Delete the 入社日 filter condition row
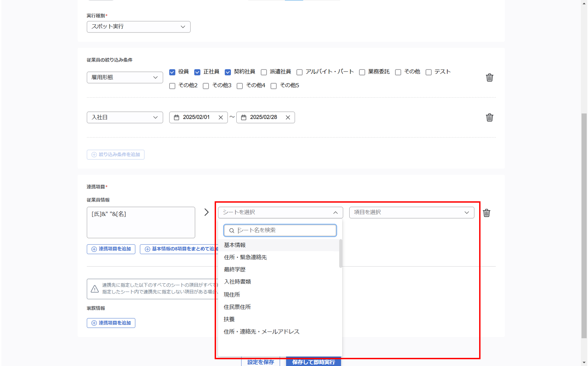The height and width of the screenshot is (366, 588). (x=489, y=118)
